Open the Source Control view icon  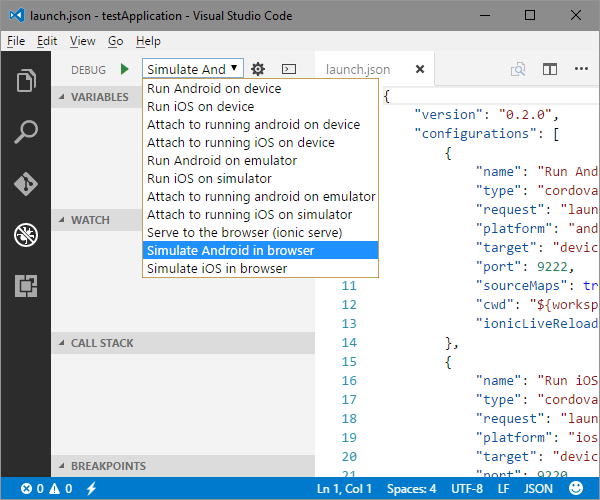(x=25, y=184)
